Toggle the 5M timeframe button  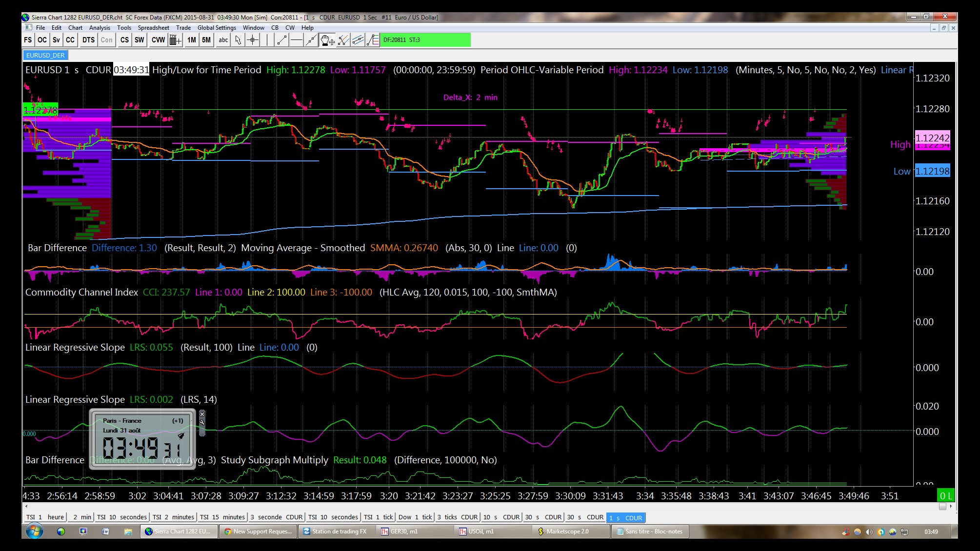(206, 40)
